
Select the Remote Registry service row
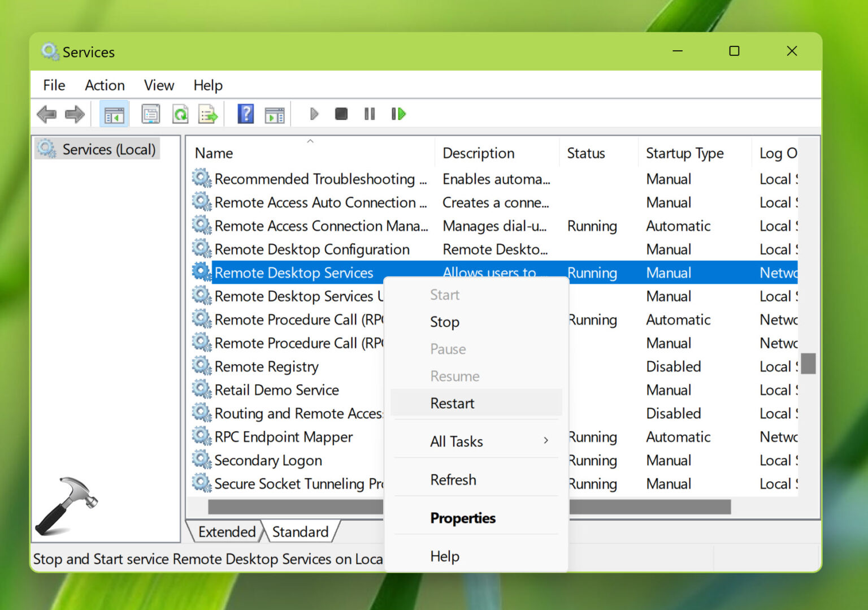pos(266,366)
